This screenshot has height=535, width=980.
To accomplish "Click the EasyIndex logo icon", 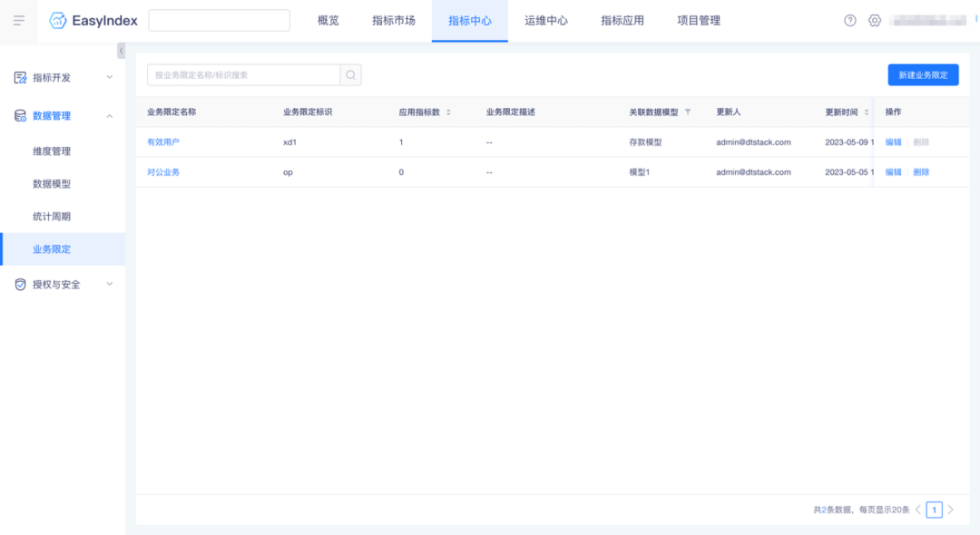I will tap(58, 19).
